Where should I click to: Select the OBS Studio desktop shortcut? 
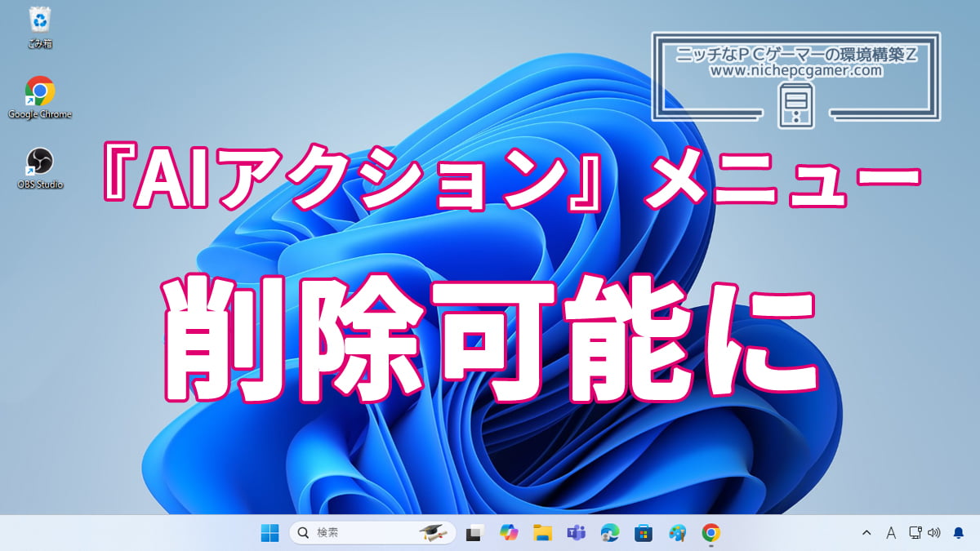pyautogui.click(x=39, y=162)
